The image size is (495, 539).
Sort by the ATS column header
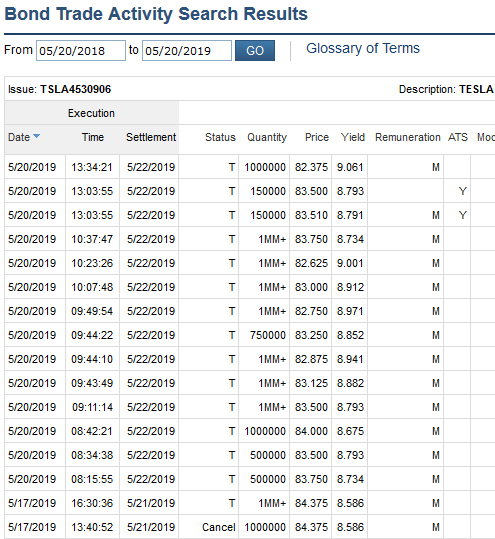(x=458, y=137)
